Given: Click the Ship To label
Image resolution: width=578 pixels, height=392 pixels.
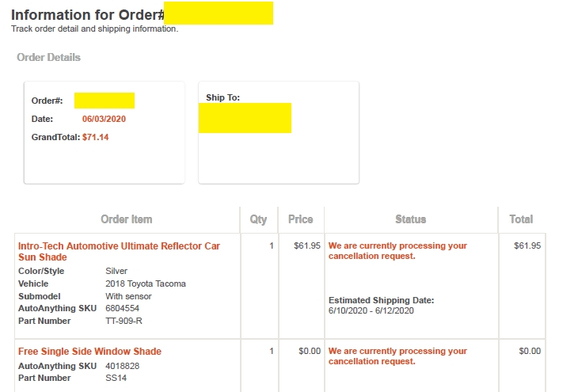Looking at the screenshot, I should pos(222,97).
